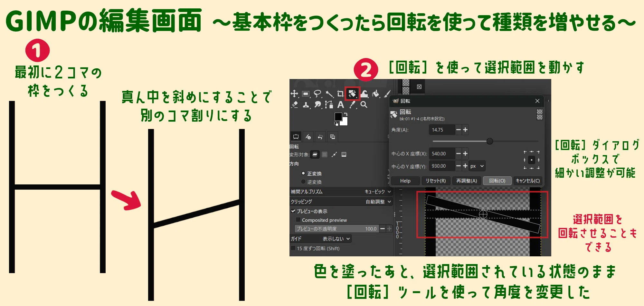Decrease center X with minus button
644x306 pixels.
459,153
